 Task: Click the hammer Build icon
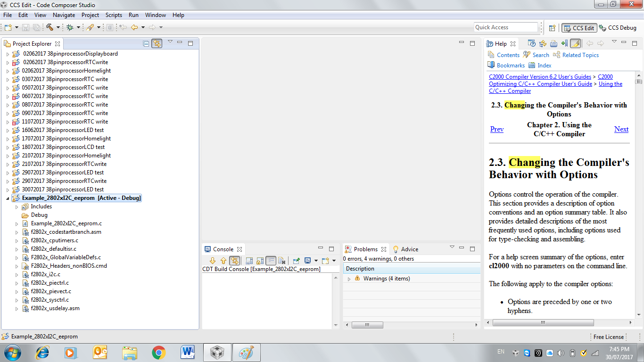50,27
